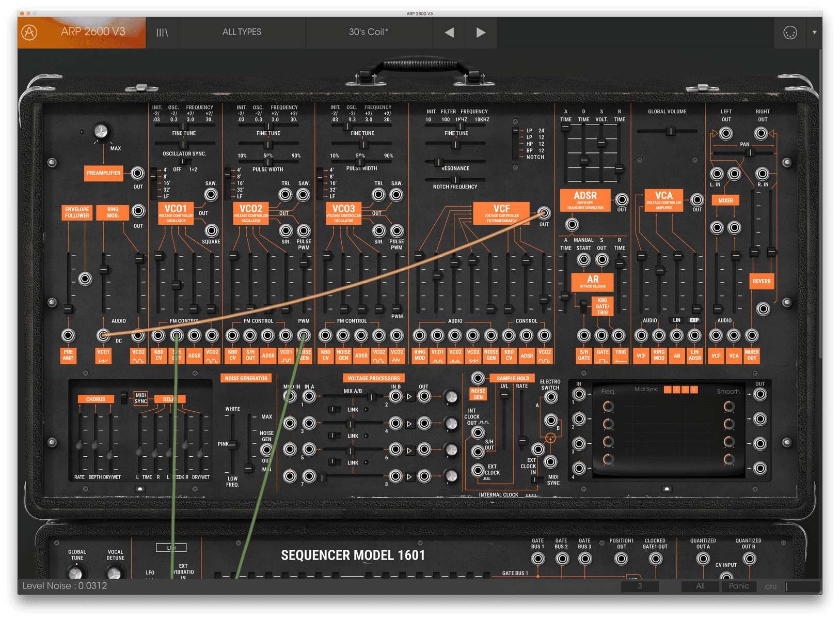The image size is (840, 620).
Task: Click the previous preset arrow
Action: pyautogui.click(x=449, y=32)
